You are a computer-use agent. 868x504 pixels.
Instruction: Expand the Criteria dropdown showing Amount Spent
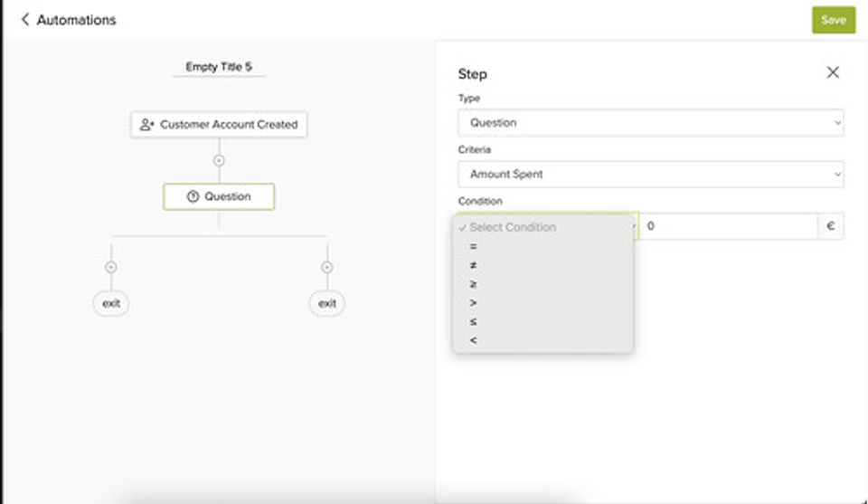coord(650,175)
